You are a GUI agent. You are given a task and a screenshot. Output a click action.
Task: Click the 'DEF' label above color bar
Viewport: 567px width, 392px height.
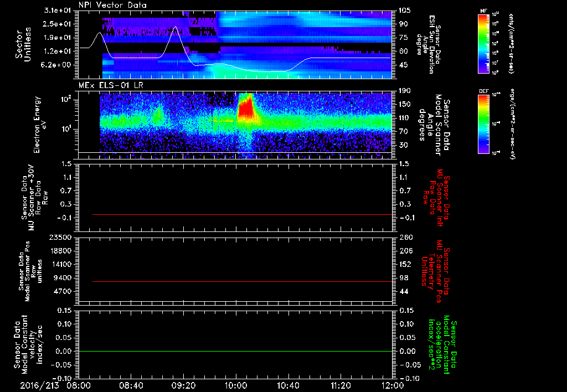click(x=484, y=91)
